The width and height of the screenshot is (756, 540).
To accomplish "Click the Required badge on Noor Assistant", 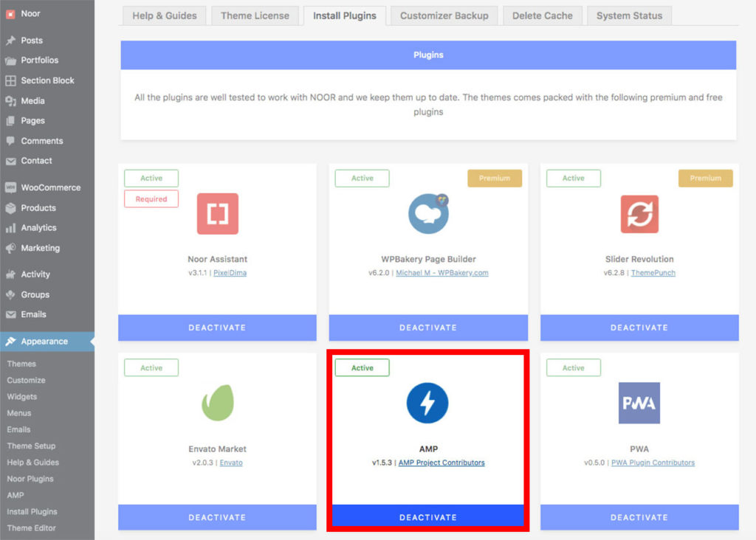I will [151, 199].
